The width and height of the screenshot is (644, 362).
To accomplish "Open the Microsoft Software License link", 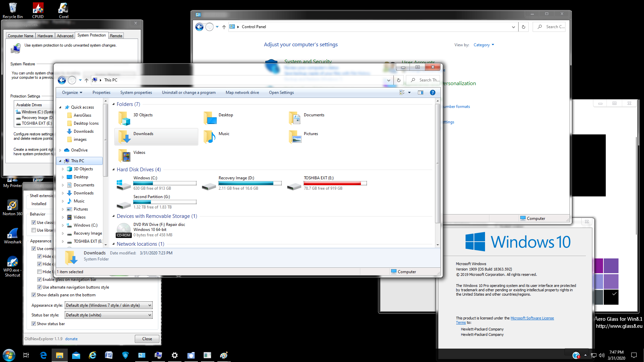I will click(532, 318).
